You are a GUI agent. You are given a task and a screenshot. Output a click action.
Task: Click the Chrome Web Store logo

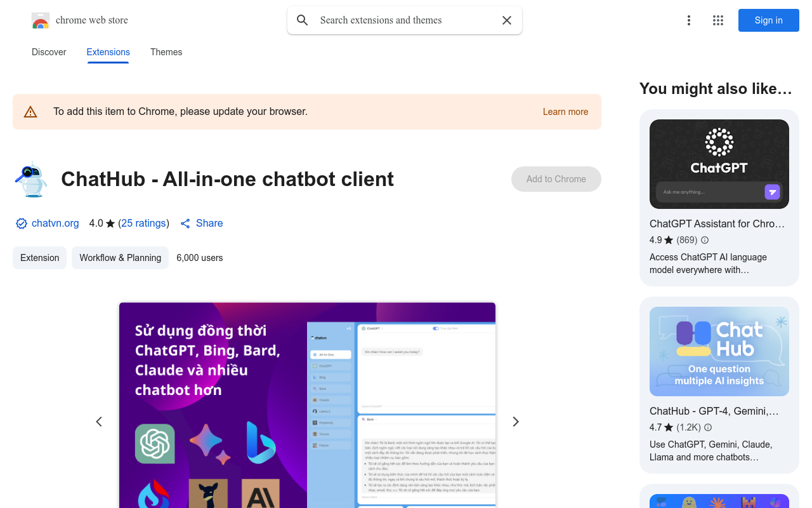[41, 21]
